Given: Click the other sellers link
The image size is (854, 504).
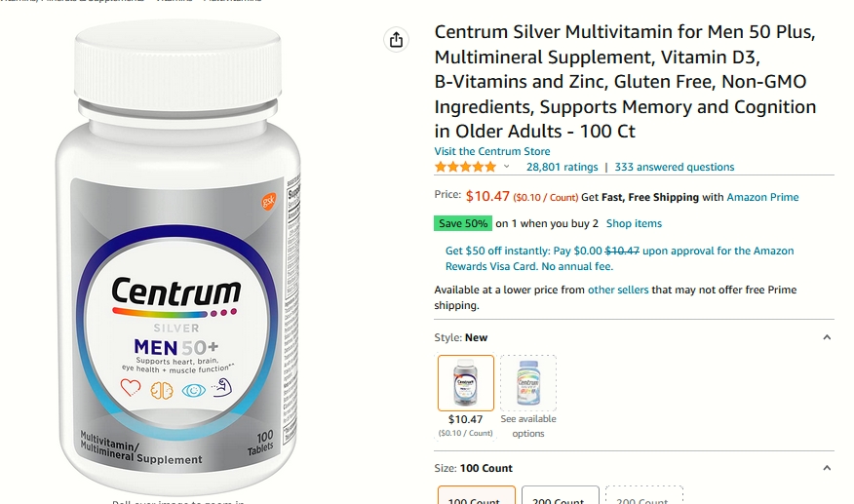Looking at the screenshot, I should 618,290.
